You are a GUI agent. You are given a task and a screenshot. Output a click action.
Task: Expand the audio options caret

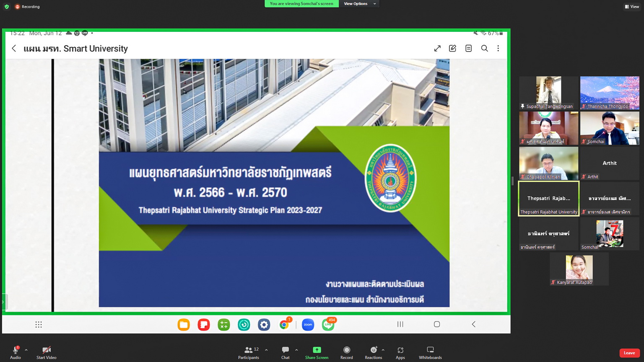(x=26, y=350)
